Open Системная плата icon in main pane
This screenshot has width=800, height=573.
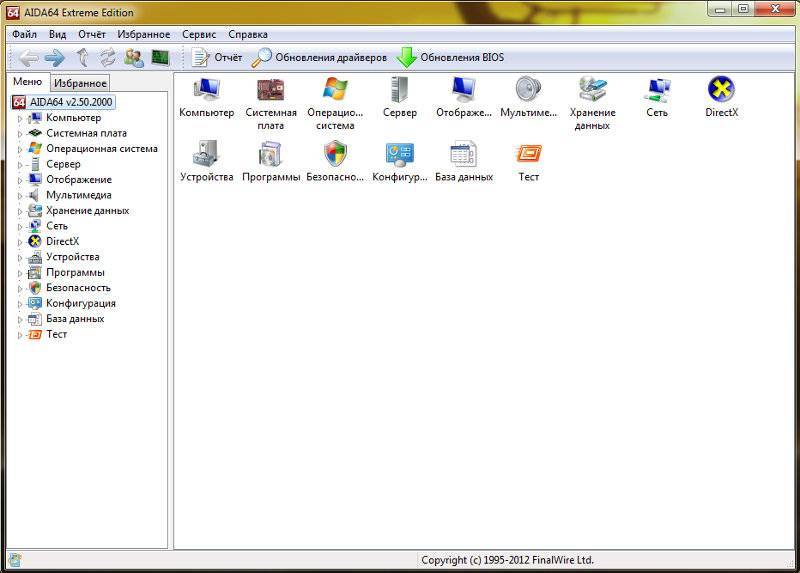click(x=270, y=89)
